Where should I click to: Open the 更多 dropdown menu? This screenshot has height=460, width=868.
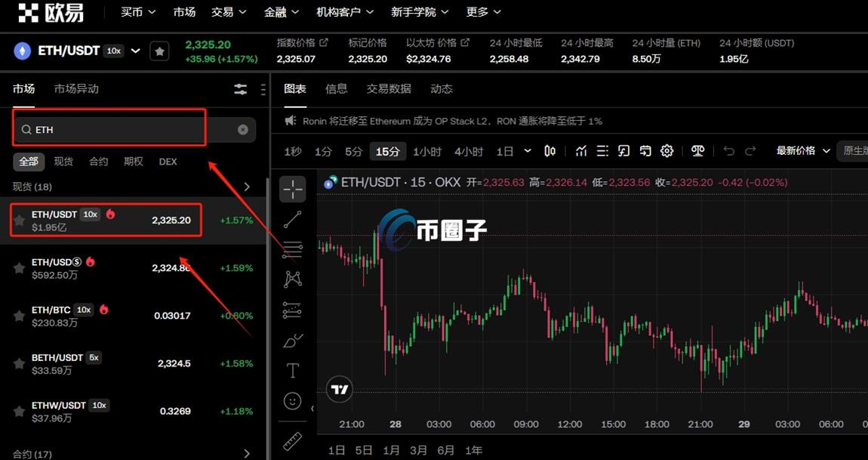coord(483,11)
